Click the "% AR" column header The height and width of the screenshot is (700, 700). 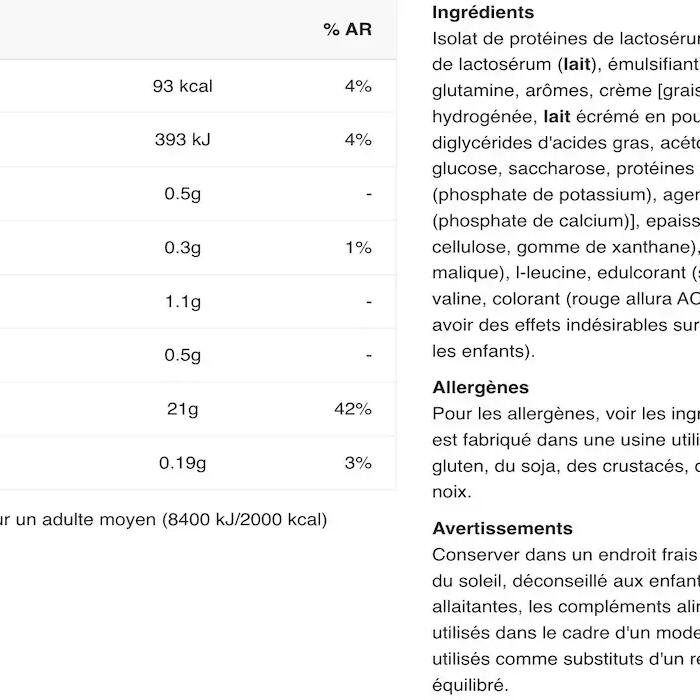347,30
